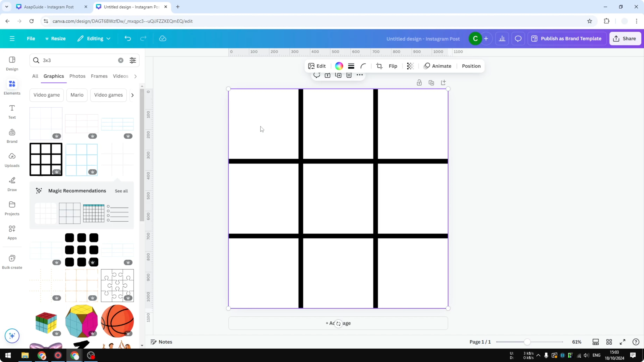Select the Crop tool in the toolbar
644x362 pixels.
pos(379,66)
